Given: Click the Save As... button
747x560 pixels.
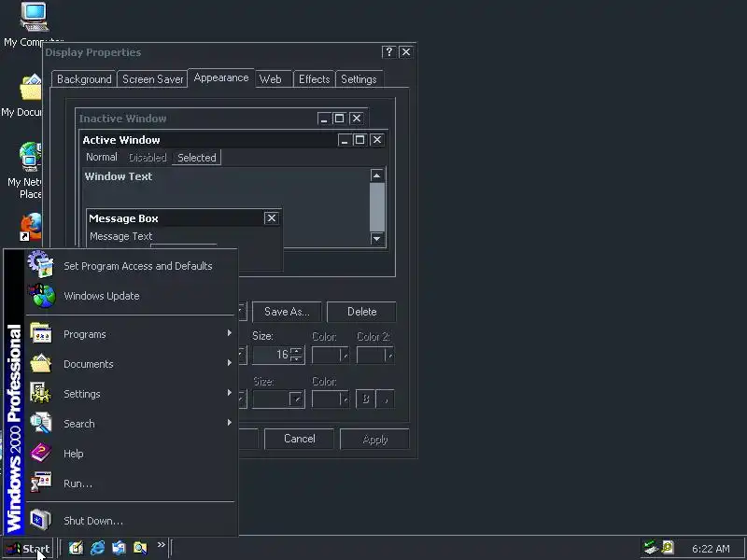Looking at the screenshot, I should pos(287,312).
